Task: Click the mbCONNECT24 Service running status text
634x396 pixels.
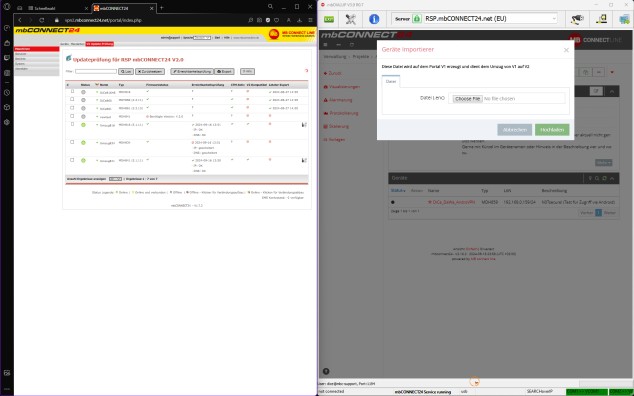Action: coord(423,392)
